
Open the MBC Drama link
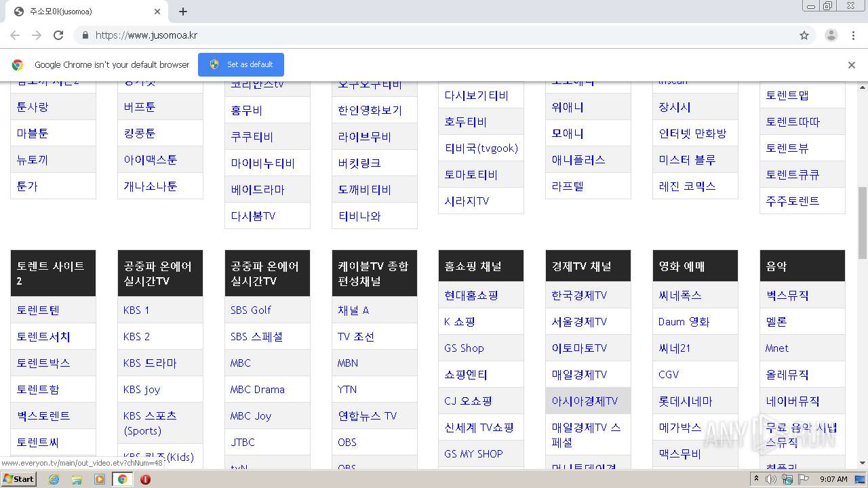tap(258, 389)
